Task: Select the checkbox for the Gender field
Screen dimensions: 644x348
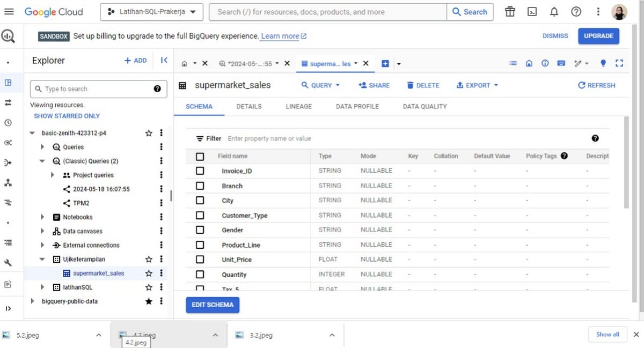Action: pos(200,229)
